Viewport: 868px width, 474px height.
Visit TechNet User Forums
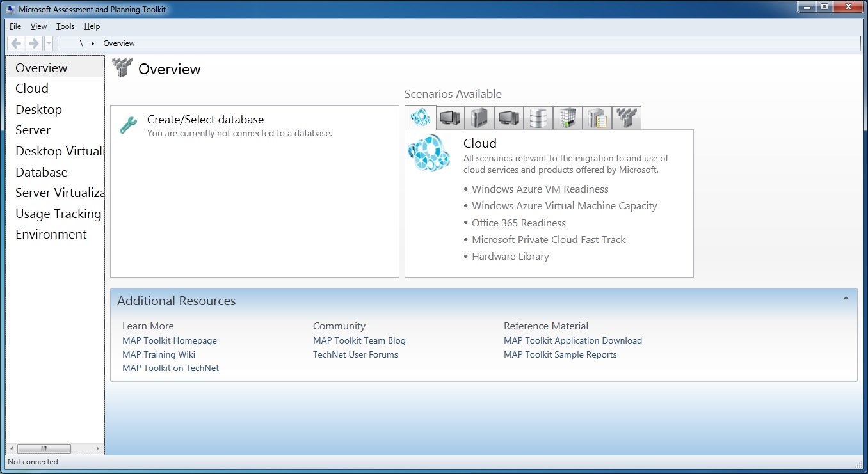(x=355, y=354)
